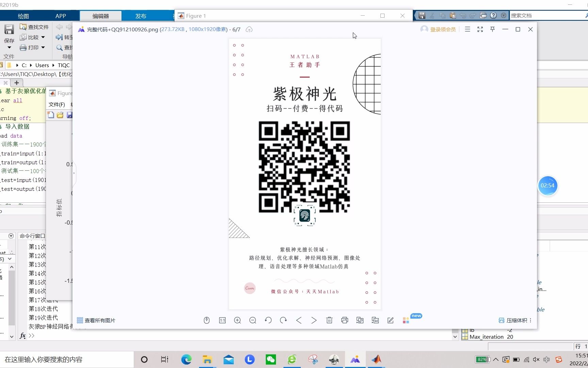Open MATLAB help question mark icon
Viewport: 588px width, 368px height.
click(493, 15)
